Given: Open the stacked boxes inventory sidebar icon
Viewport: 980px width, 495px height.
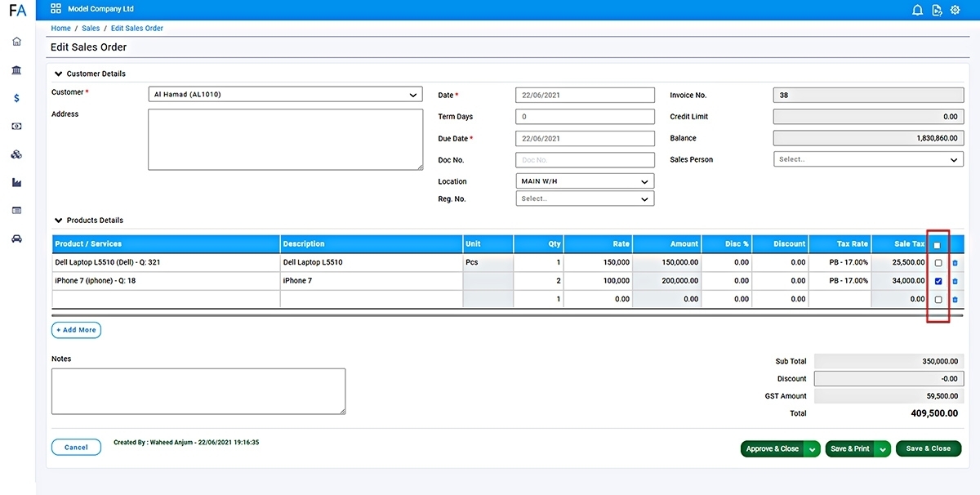Looking at the screenshot, I should (x=17, y=154).
